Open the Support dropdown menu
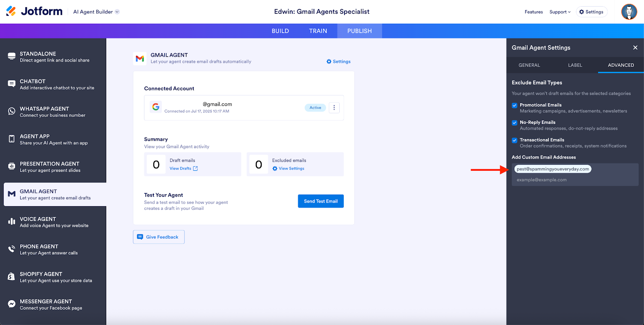 coord(560,12)
